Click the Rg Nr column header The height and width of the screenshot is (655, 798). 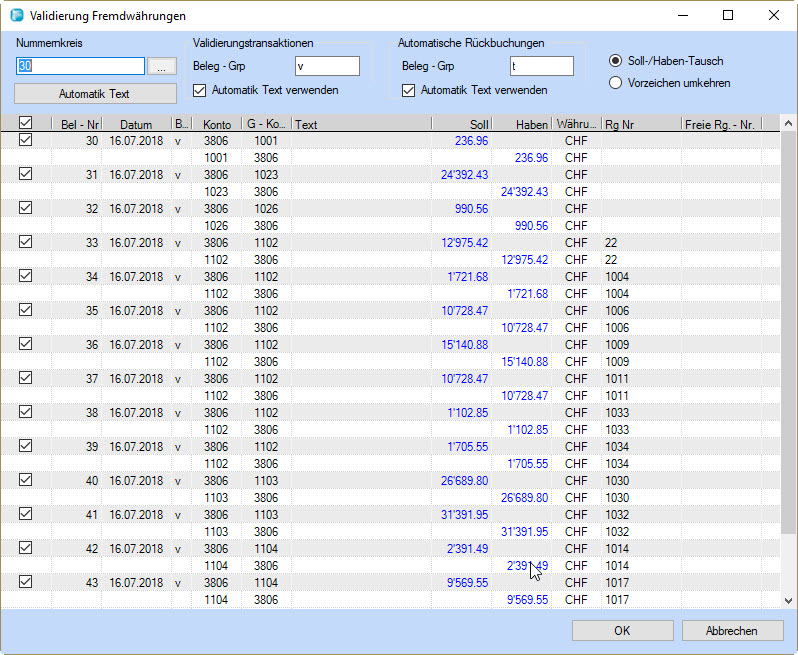point(640,125)
